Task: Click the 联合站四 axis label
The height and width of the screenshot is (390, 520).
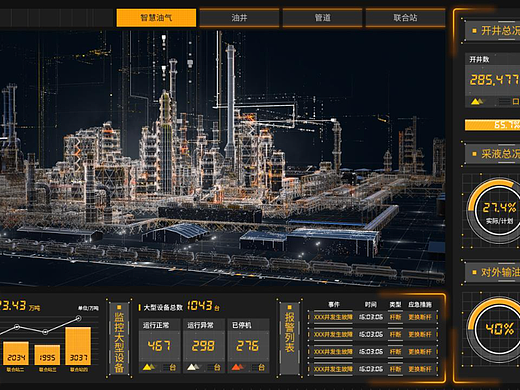Action: [x=79, y=369]
